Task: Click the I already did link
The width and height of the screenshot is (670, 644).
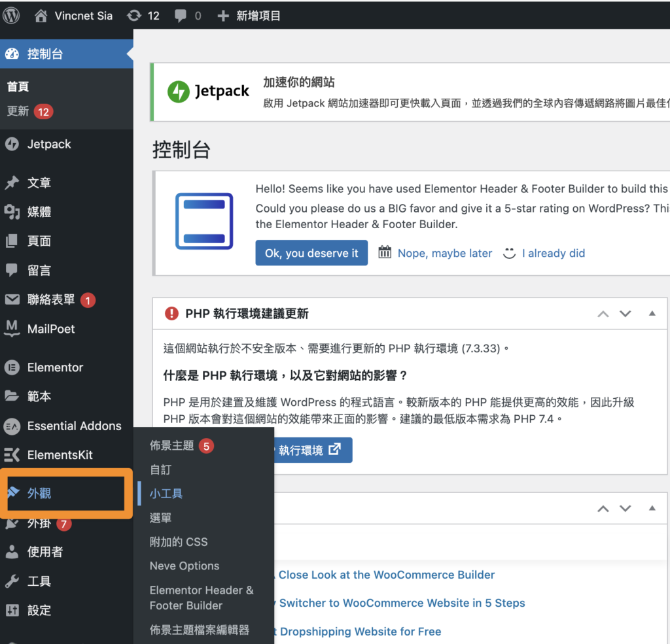Action: point(554,253)
